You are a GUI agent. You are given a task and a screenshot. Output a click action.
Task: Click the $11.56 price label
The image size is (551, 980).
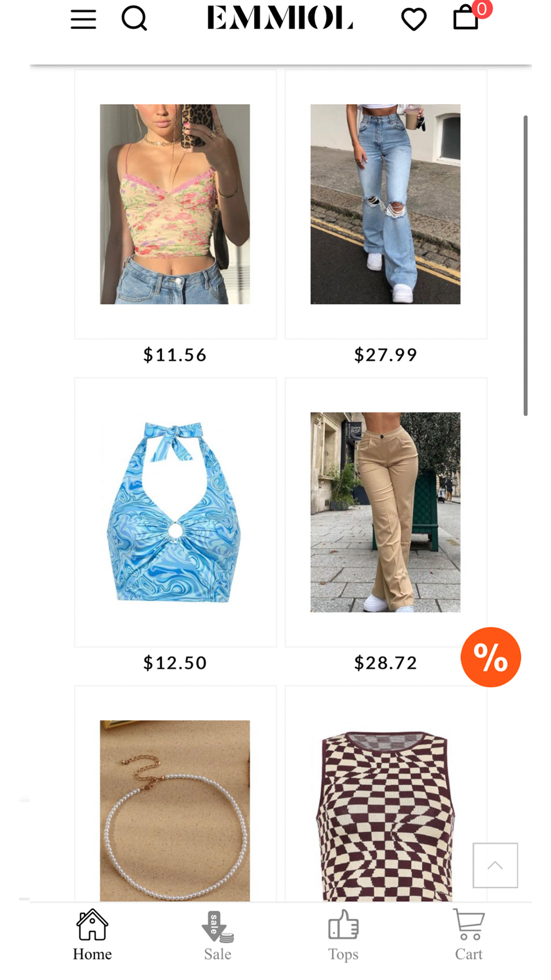(x=175, y=354)
